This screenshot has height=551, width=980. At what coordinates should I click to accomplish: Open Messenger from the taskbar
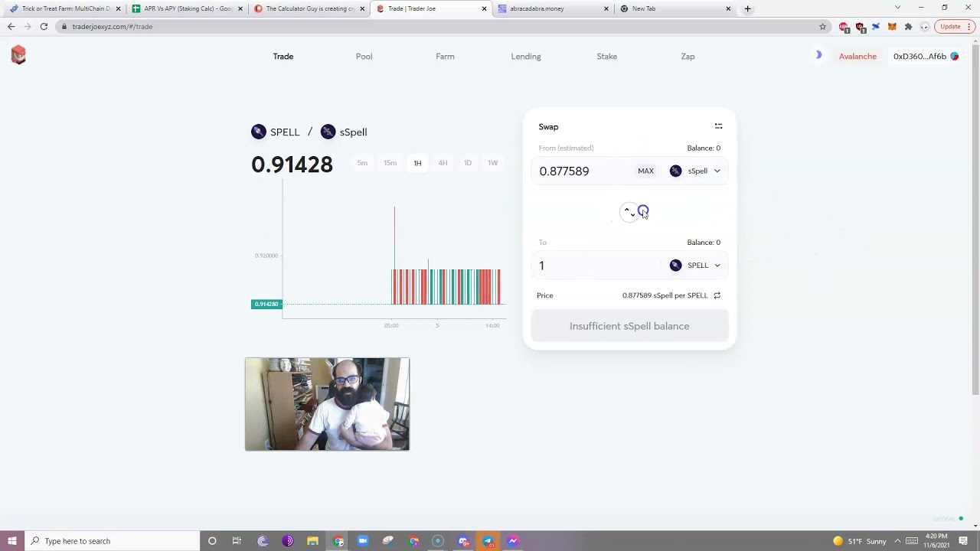point(513,541)
